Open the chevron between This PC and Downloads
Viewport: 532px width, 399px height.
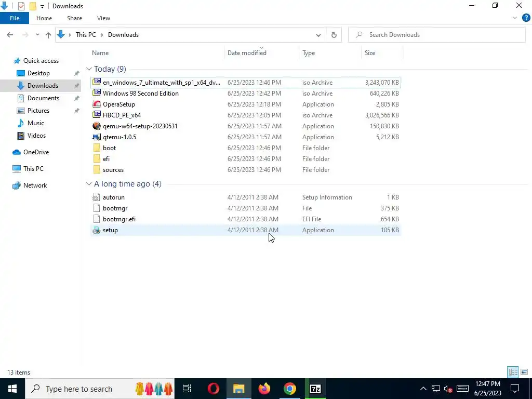tap(102, 35)
